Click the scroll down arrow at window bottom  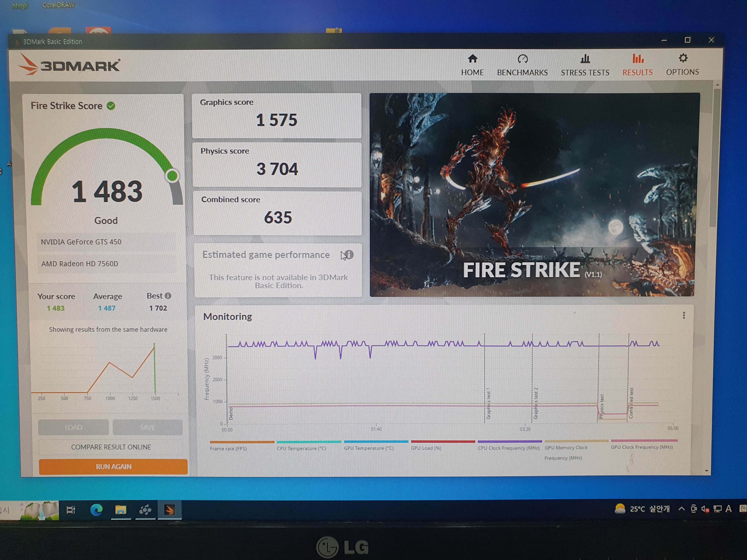[x=706, y=471]
